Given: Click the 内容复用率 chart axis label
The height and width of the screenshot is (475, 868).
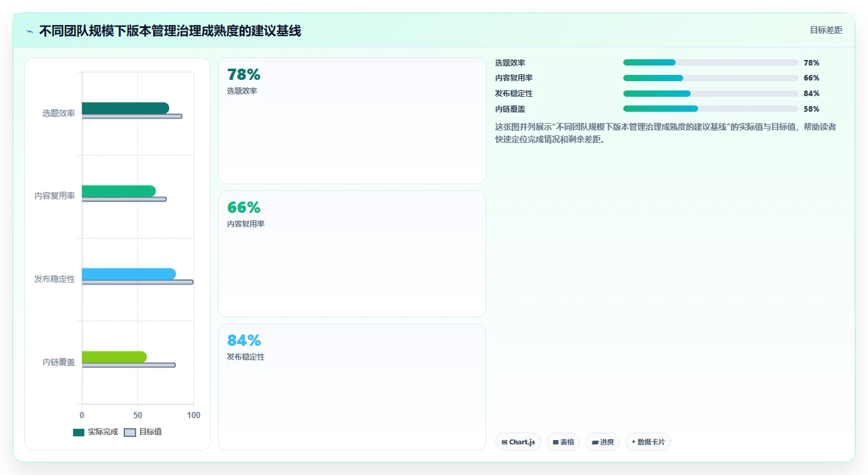Looking at the screenshot, I should pyautogui.click(x=55, y=196).
